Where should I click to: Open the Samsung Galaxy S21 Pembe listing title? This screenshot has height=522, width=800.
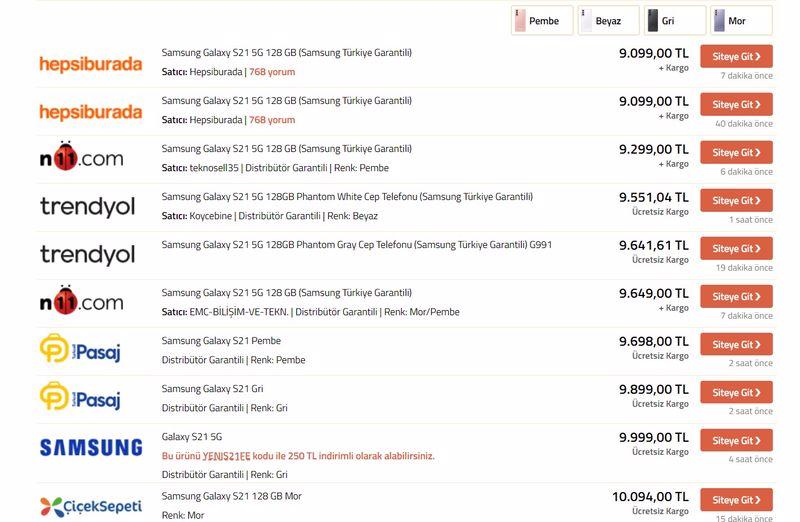click(x=221, y=340)
